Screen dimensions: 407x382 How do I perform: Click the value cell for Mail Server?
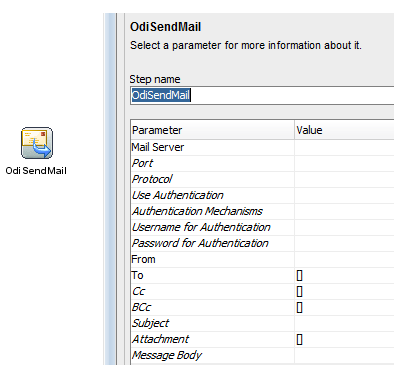344,147
